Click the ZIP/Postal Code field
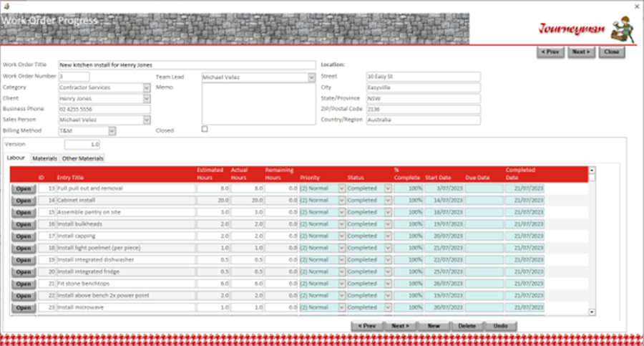Screen dimensions: 644x346 click(424, 109)
